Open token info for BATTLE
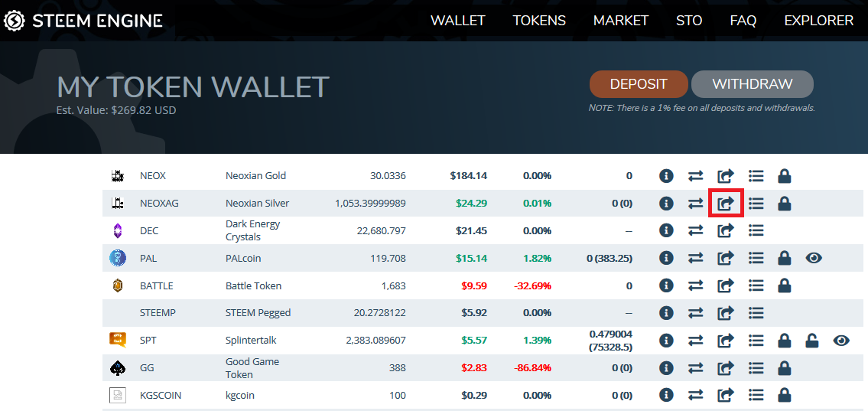 pos(666,285)
